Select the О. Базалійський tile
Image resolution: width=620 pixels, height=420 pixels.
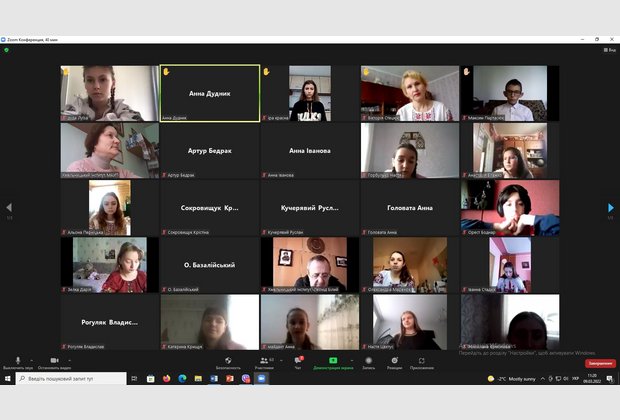(210, 265)
